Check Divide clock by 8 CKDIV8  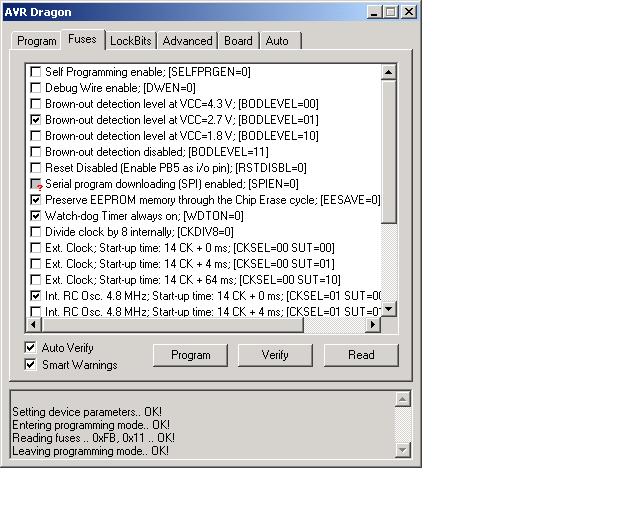point(36,232)
